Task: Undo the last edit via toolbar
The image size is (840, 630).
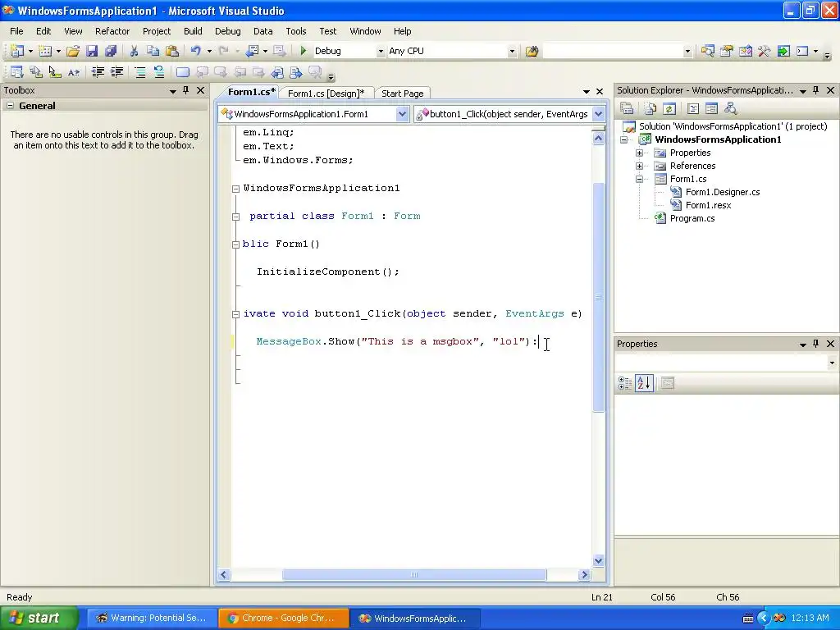Action: tap(195, 51)
